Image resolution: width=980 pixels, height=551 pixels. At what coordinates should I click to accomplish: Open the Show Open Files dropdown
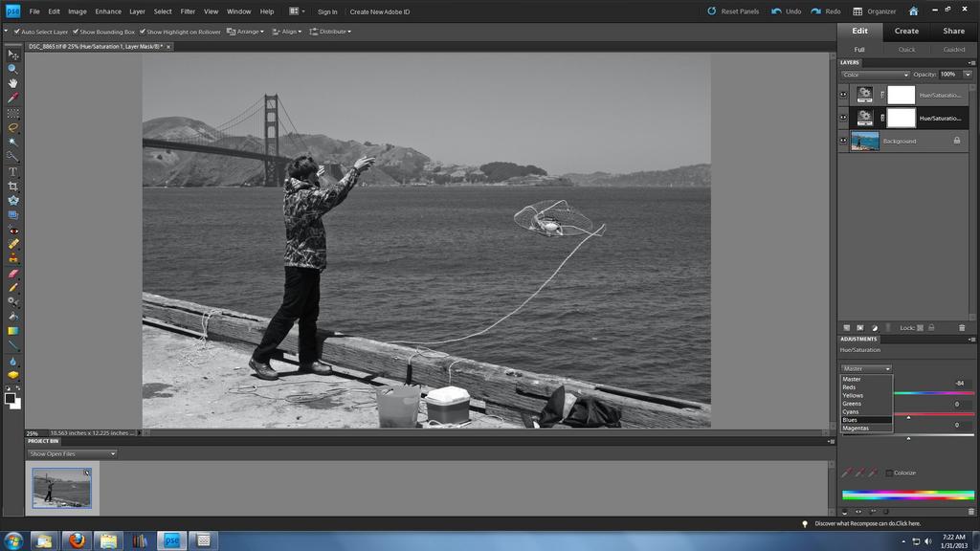pos(72,453)
